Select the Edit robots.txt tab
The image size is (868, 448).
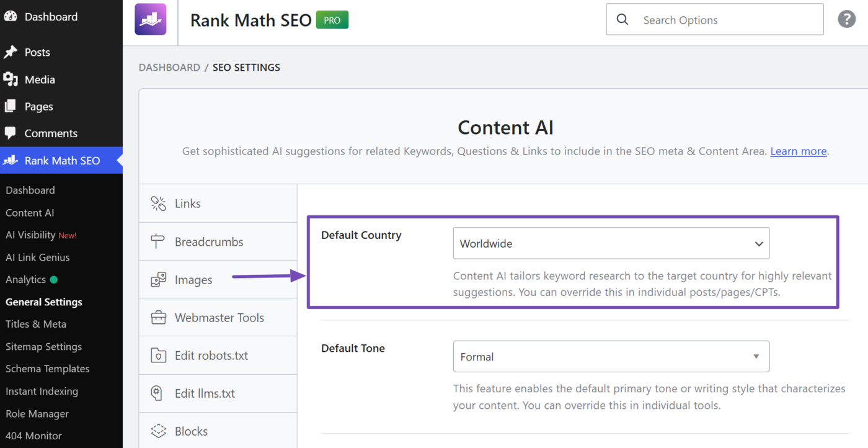point(218,356)
